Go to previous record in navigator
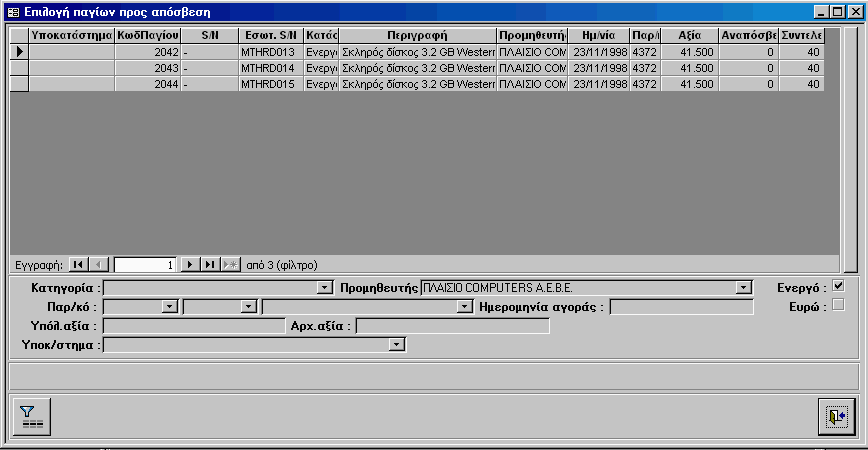This screenshot has width=868, height=450. click(99, 265)
